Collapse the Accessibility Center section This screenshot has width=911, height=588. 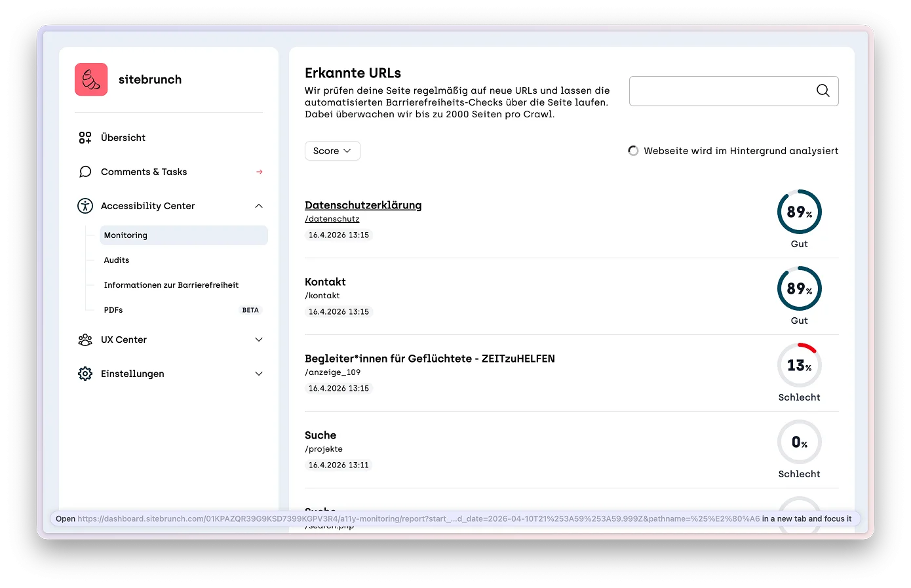pyautogui.click(x=260, y=205)
